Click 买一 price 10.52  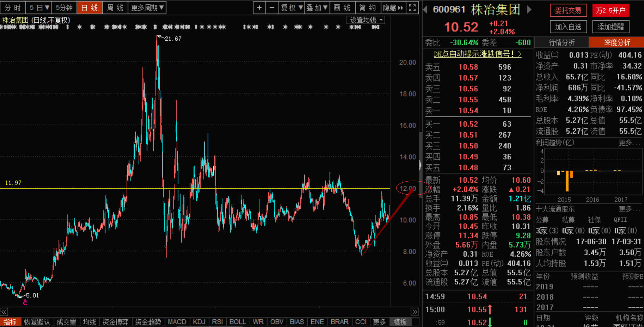pyautogui.click(x=468, y=124)
